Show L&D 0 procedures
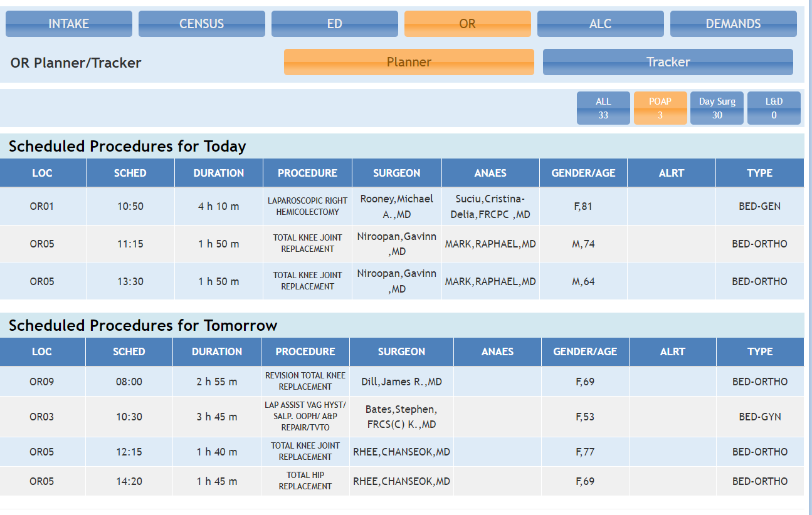This screenshot has width=812, height=515. tap(774, 108)
